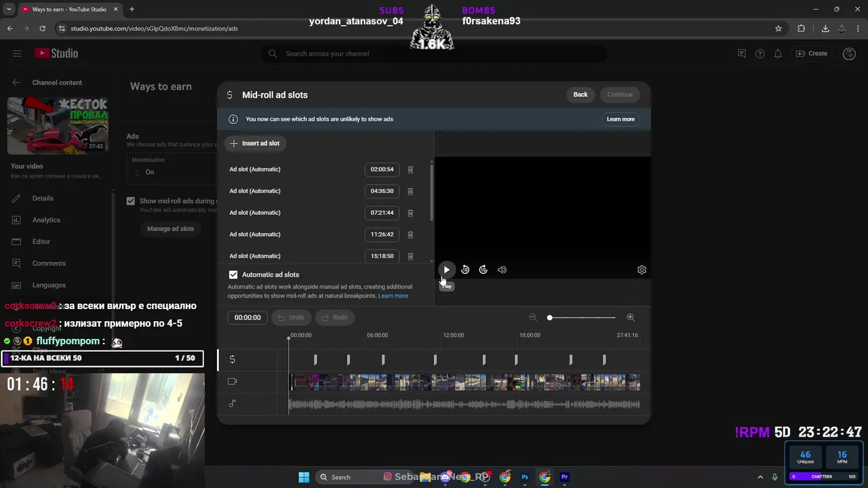Adjust the timeline zoom slider
The image size is (868, 488).
click(582, 317)
